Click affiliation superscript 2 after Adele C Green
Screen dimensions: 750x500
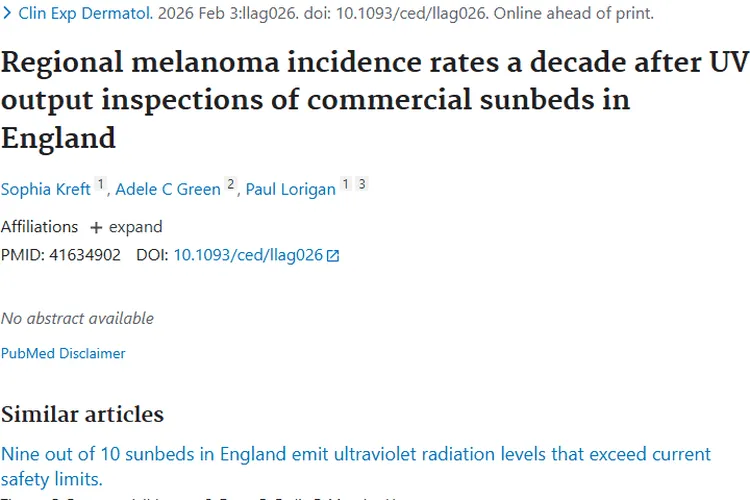[x=231, y=185]
